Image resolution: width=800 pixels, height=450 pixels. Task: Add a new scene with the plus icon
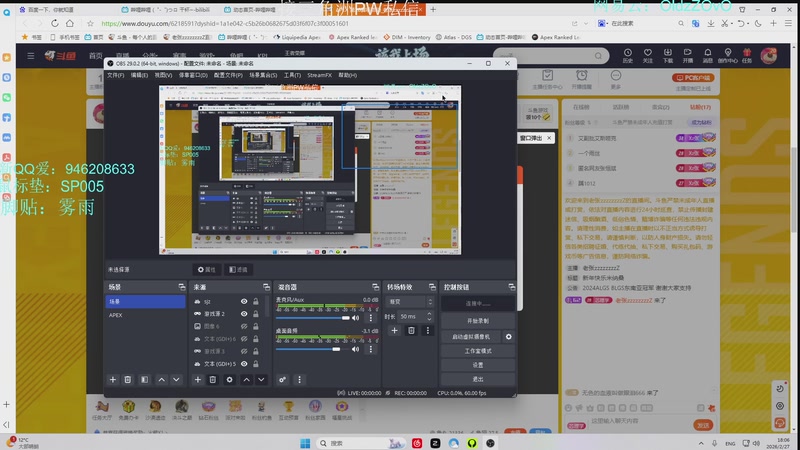click(113, 380)
